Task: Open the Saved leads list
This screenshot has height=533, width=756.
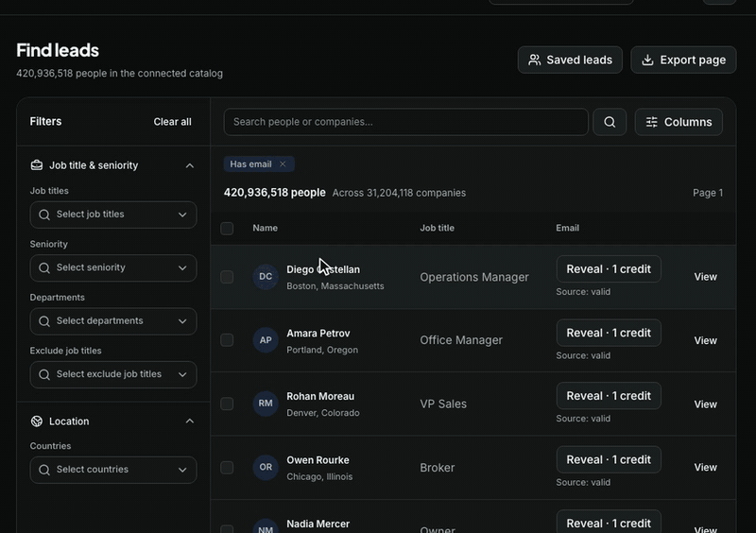Action: point(570,60)
